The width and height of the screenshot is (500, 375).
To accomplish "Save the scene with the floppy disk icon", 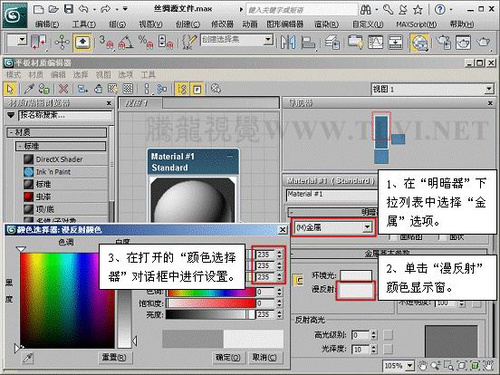I will pos(68,9).
